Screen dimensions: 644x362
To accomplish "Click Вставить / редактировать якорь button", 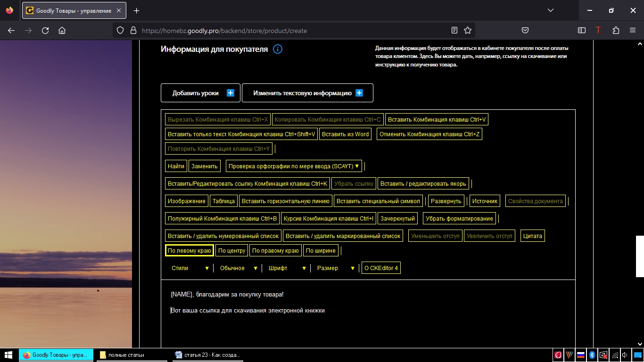I will tap(423, 184).
